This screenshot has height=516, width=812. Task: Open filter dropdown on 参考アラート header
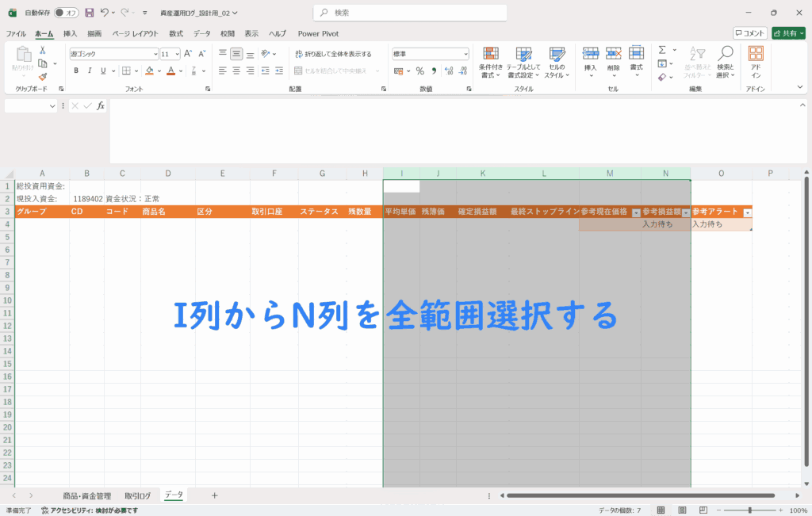click(x=746, y=212)
